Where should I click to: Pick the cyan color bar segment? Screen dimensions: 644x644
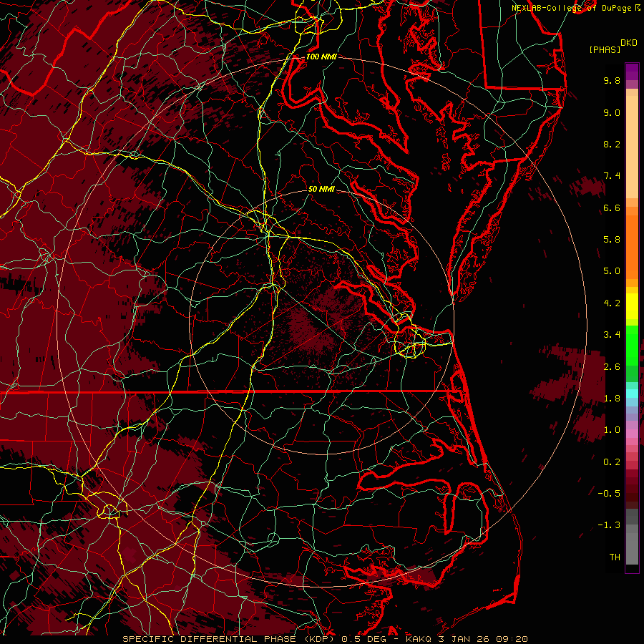[x=632, y=394]
